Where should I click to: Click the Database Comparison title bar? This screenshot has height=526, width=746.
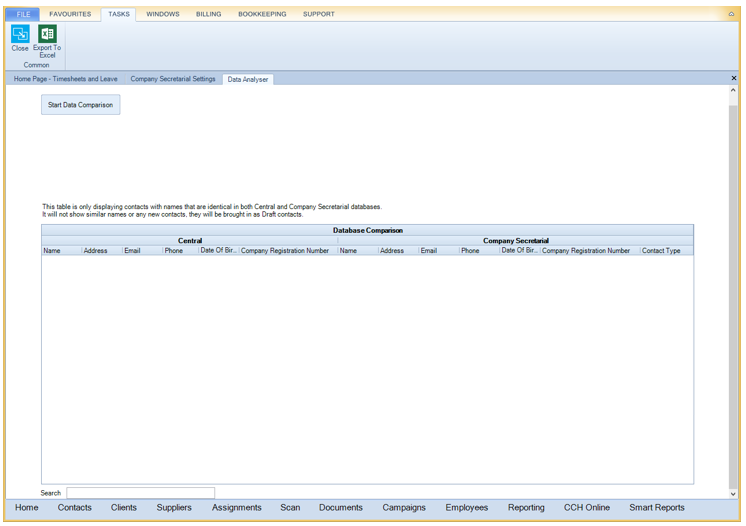(367, 230)
